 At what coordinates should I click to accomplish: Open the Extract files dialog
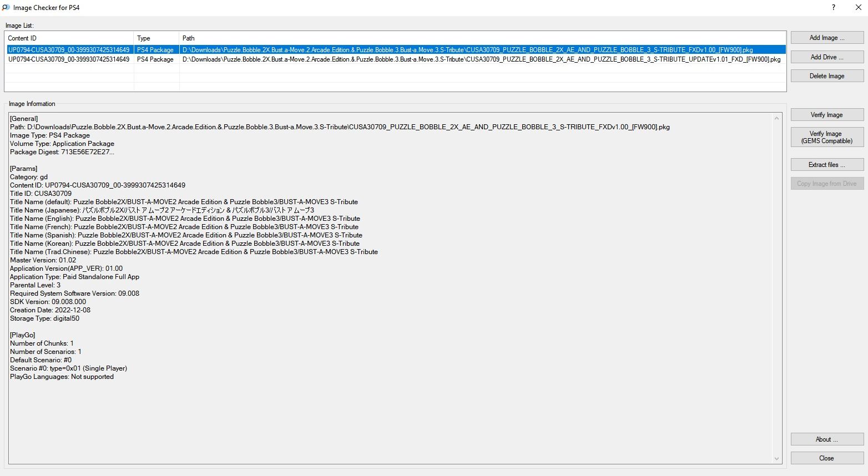click(x=827, y=165)
